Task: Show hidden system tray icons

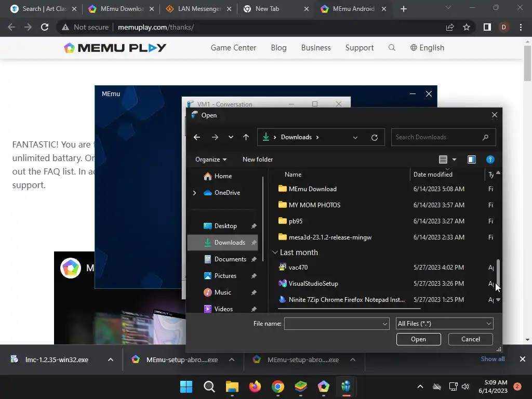Action: coord(420,387)
